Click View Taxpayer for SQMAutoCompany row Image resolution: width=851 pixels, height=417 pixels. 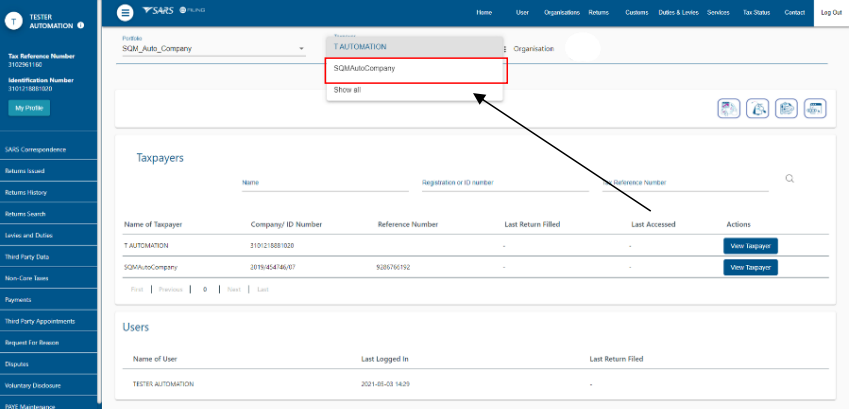tap(749, 267)
